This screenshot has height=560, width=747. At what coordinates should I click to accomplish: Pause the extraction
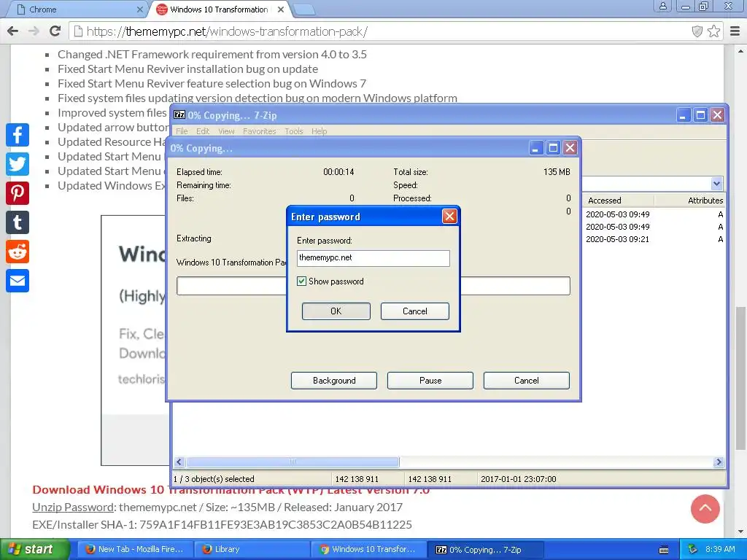click(430, 381)
